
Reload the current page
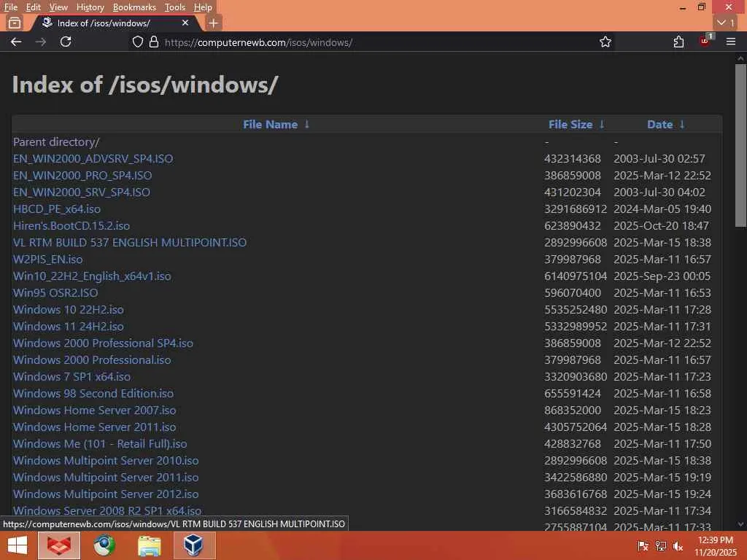click(x=66, y=42)
